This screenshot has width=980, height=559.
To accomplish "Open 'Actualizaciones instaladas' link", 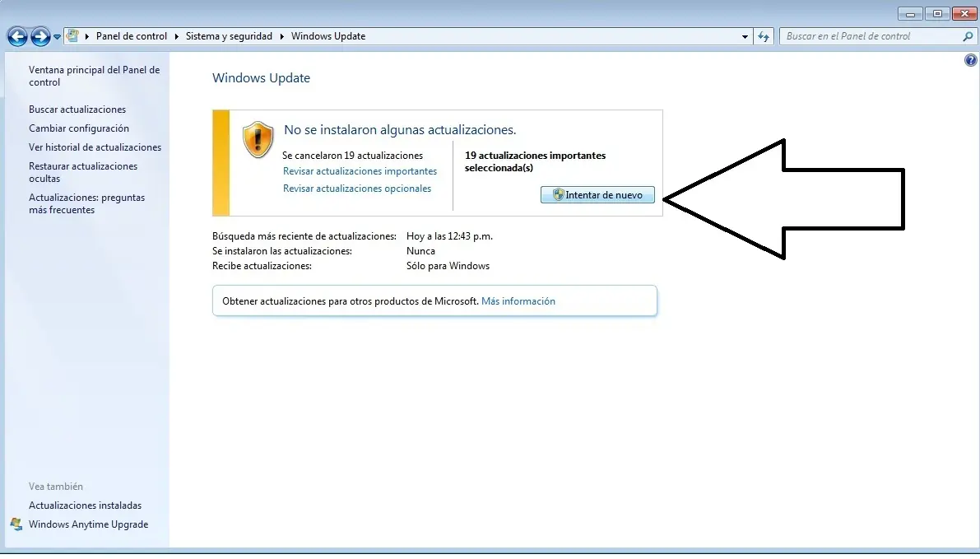I will point(85,505).
